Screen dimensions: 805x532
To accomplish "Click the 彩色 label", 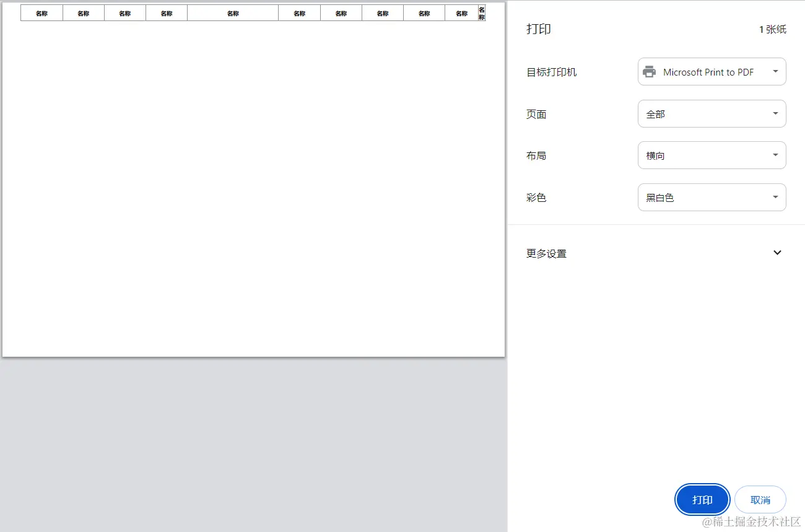I will [536, 198].
